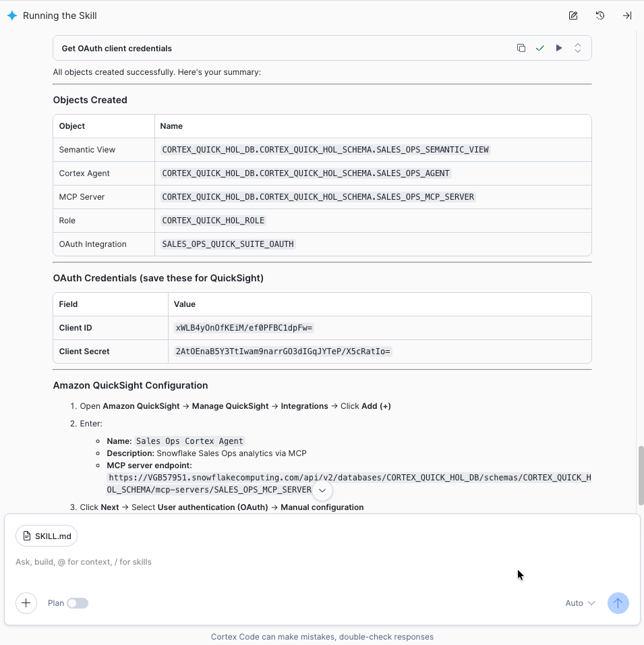Viewport: 644px width, 645px height.
Task: Open chat history clock icon
Action: [600, 16]
